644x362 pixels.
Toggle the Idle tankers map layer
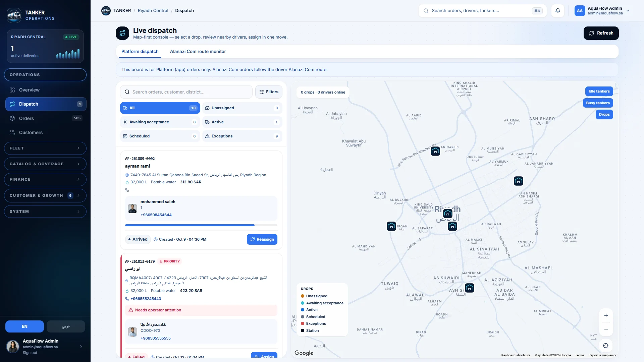pyautogui.click(x=599, y=91)
